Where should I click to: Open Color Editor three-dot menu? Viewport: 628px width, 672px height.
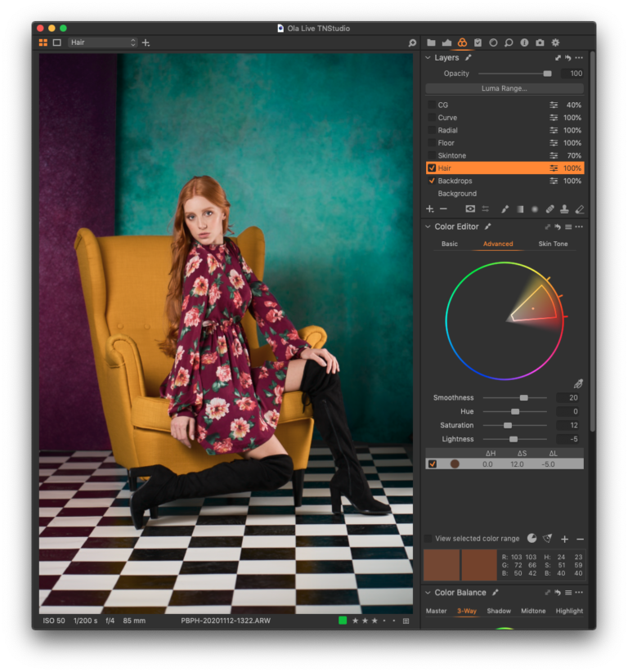pyautogui.click(x=579, y=226)
